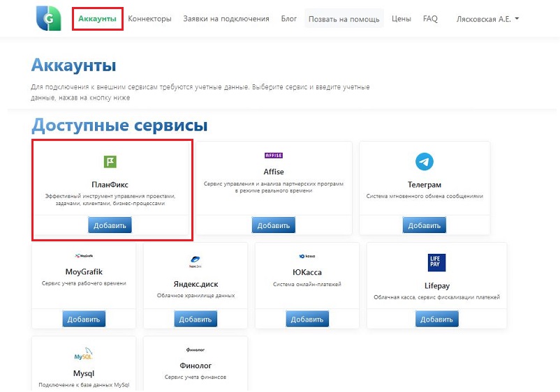560x392 pixels.
Task: Click 'Подключение к базе данных MySql' text
Action: point(84,385)
